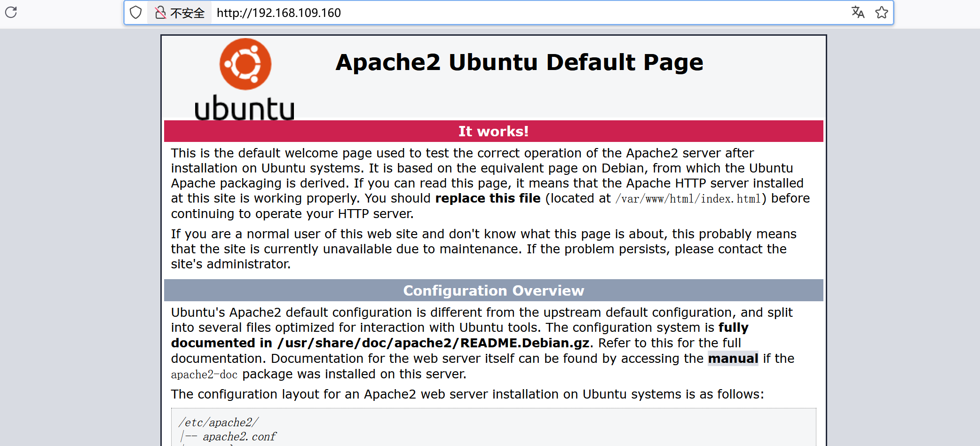
Task: Select the apache2.conf line in the config tree
Action: [x=239, y=437]
